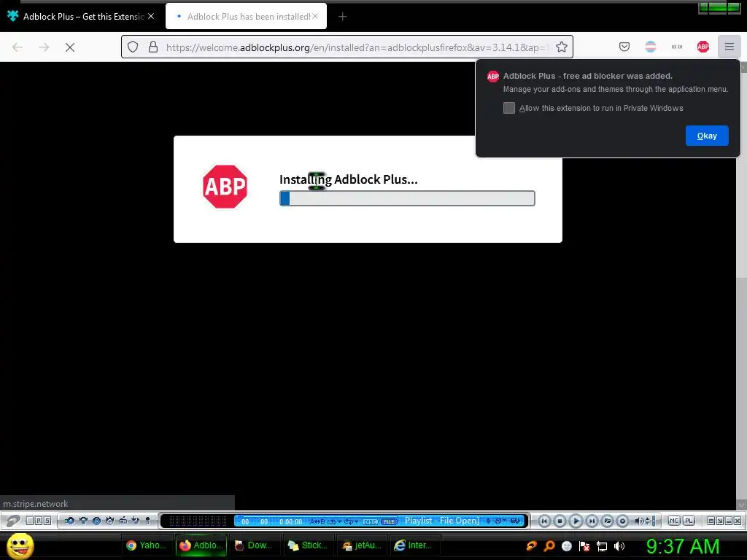Toggle the jetAudio 'S' mode button

(47, 521)
